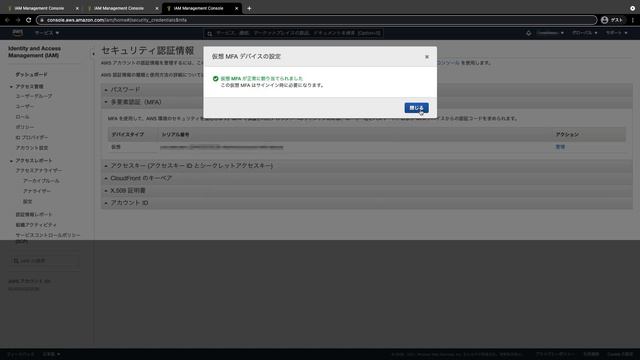Expand the CloudFront のキーペア section
Viewport: 640px width, 360px height.
click(x=367, y=178)
